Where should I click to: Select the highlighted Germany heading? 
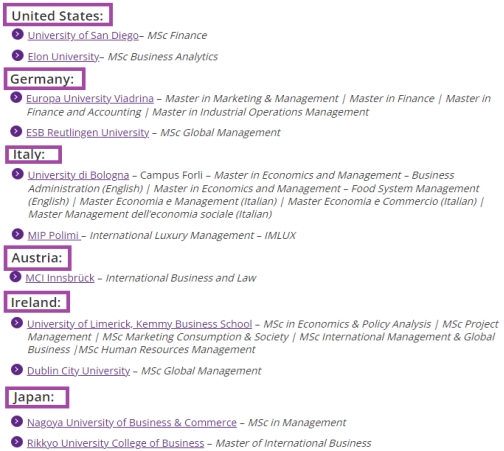tap(45, 79)
